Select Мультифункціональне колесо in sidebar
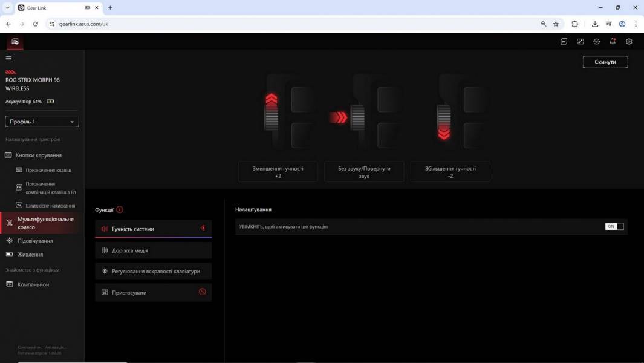Screen dimensions: 644x363 (42, 223)
